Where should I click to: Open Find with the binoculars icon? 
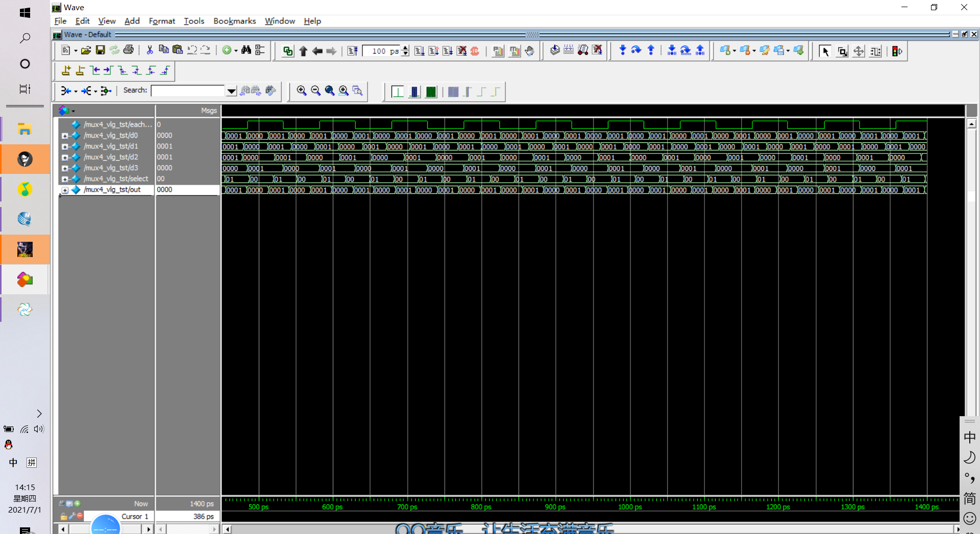point(246,50)
